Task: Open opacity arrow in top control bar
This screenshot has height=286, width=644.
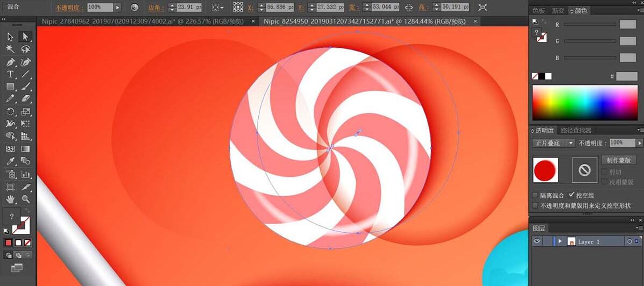Action: [x=117, y=8]
